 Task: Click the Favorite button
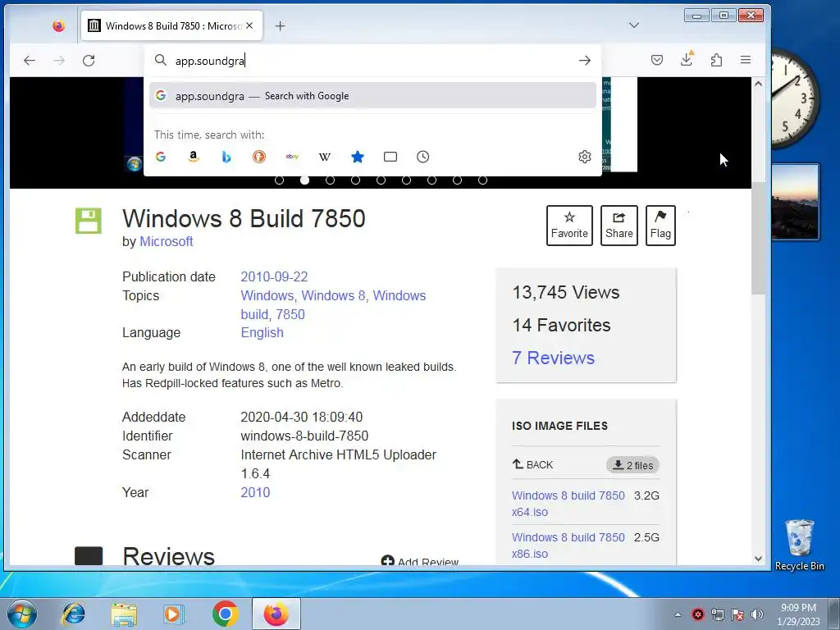pyautogui.click(x=569, y=226)
